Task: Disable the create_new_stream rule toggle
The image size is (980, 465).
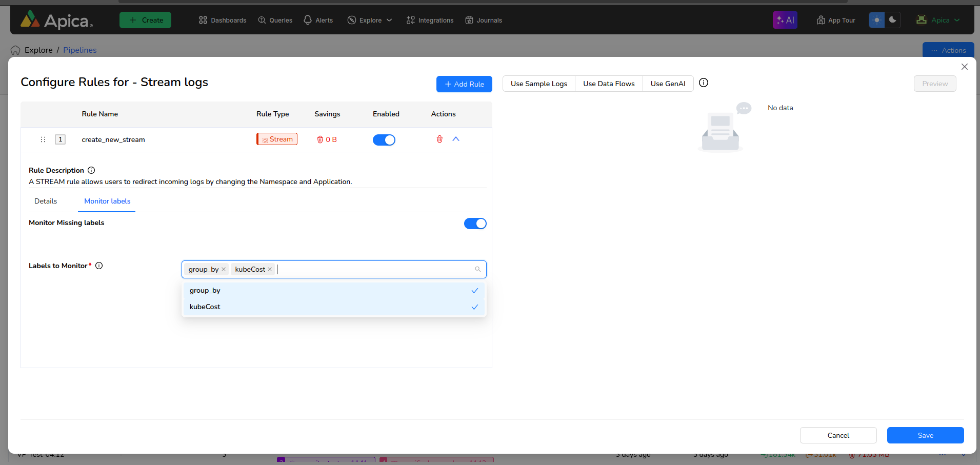Action: pos(384,140)
